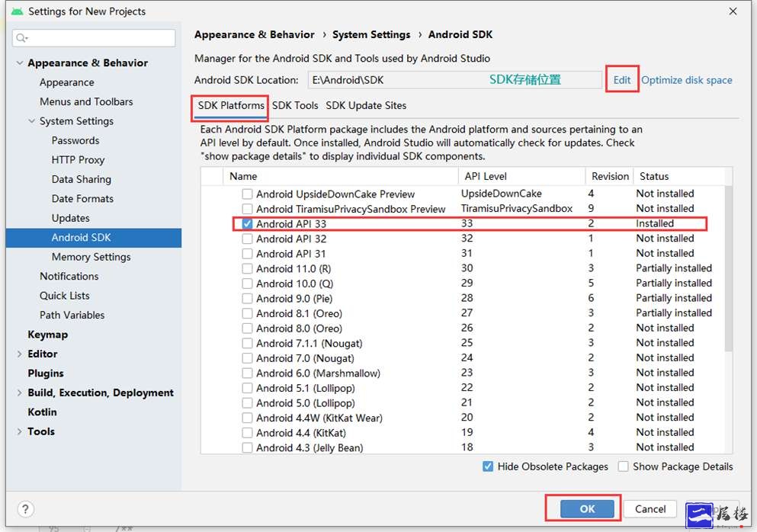The image size is (757, 532).
Task: Open Data Sharing settings
Action: click(82, 180)
